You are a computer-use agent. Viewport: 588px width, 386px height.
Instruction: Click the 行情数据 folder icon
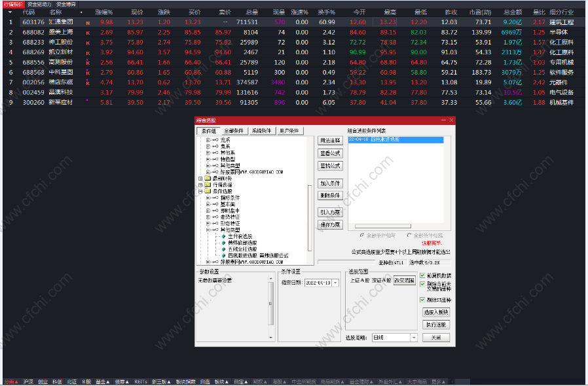tap(208, 184)
